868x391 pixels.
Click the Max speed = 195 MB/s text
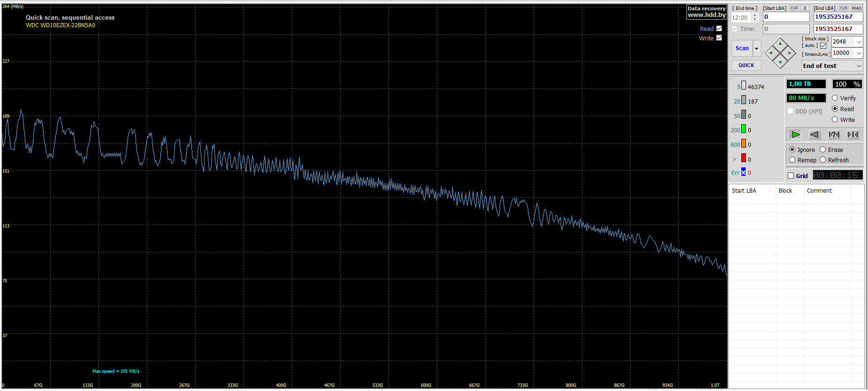116,371
